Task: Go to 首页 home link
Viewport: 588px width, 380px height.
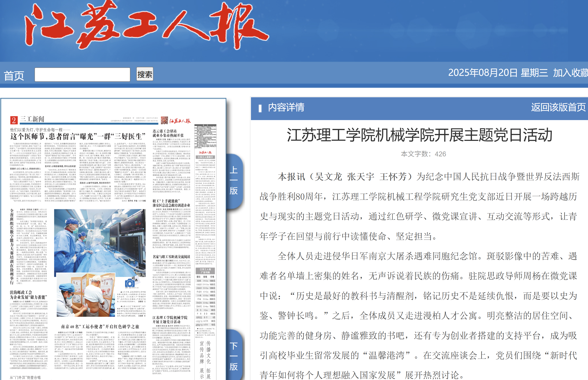Action: [14, 75]
